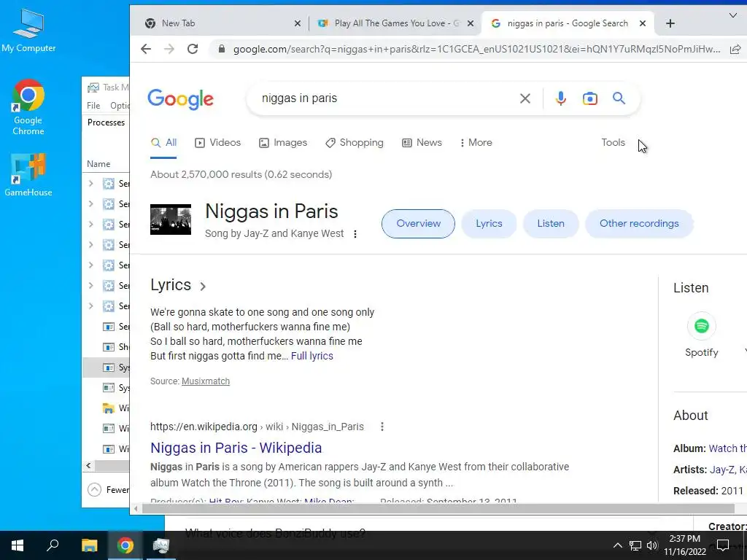Open Niggas in Paris Wikipedia result
747x560 pixels.
pos(236,448)
